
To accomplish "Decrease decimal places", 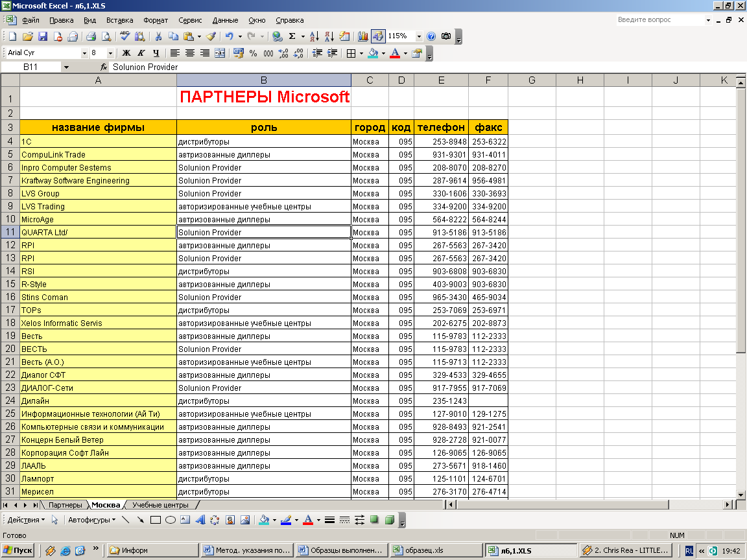I will (298, 53).
